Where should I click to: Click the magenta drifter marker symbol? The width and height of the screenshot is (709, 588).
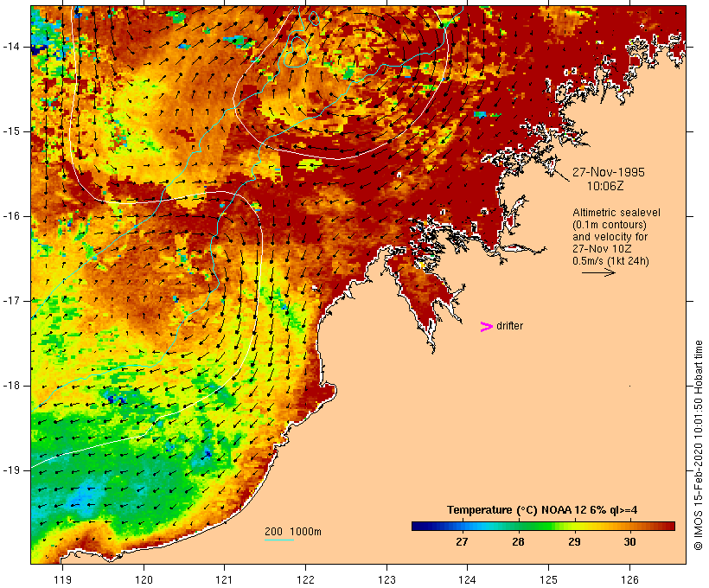click(486, 327)
